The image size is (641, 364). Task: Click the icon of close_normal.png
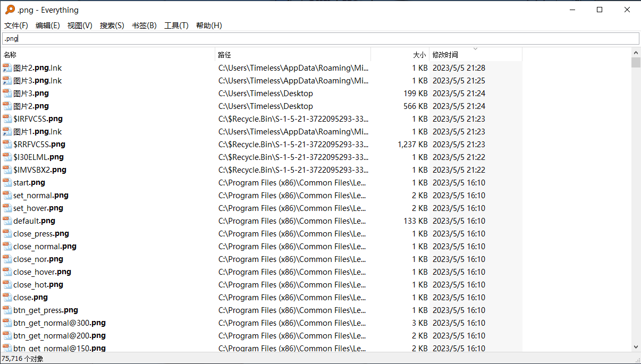7,246
